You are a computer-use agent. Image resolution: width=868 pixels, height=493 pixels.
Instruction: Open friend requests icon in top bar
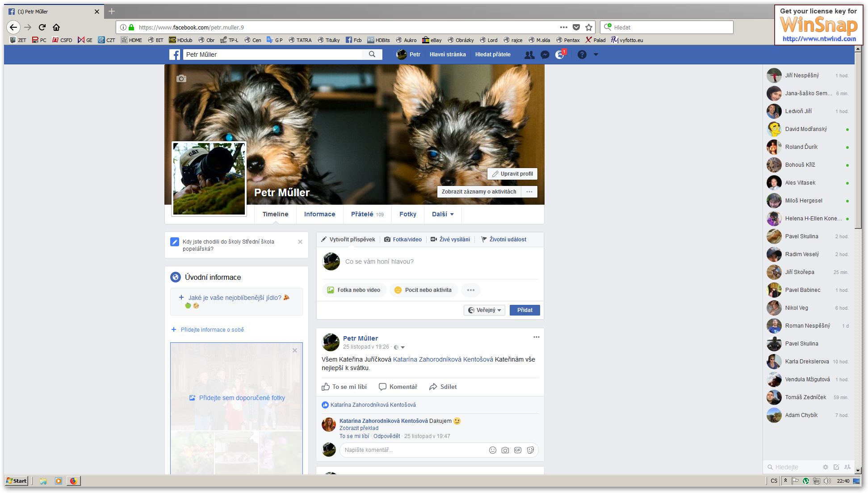pos(529,55)
